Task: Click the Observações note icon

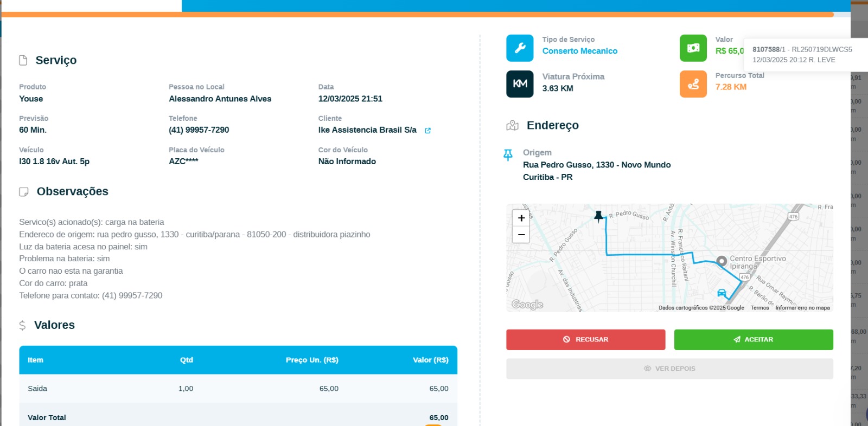Action: pos(24,192)
